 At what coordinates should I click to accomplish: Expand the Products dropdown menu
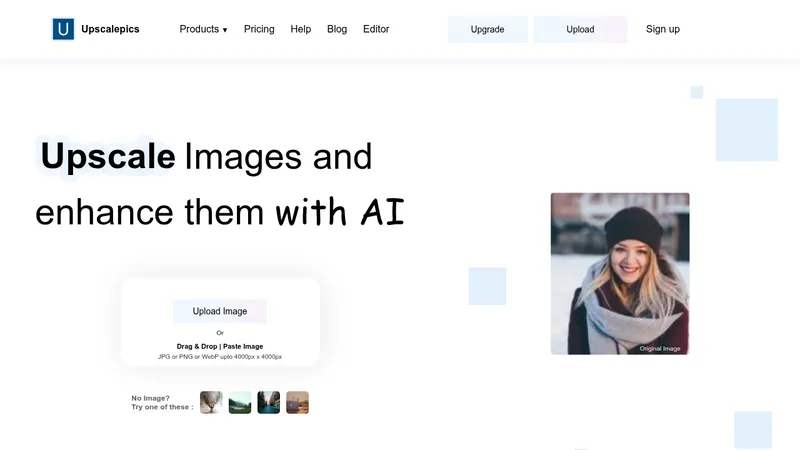(203, 29)
